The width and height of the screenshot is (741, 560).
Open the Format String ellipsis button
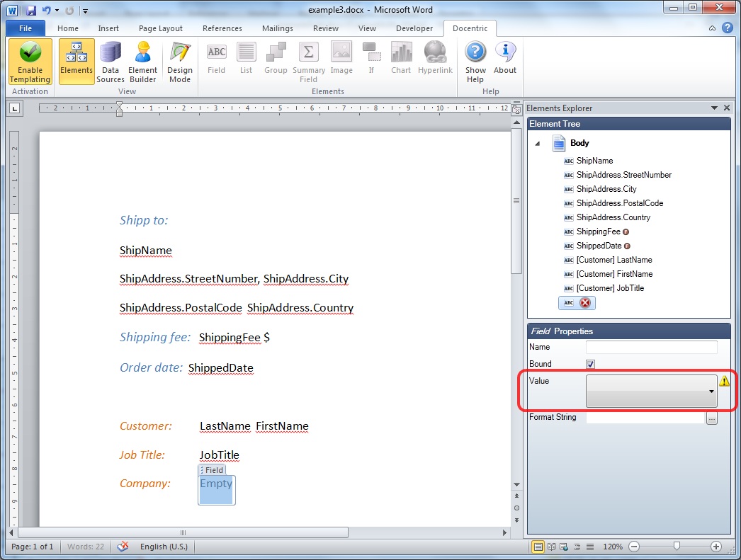(712, 418)
